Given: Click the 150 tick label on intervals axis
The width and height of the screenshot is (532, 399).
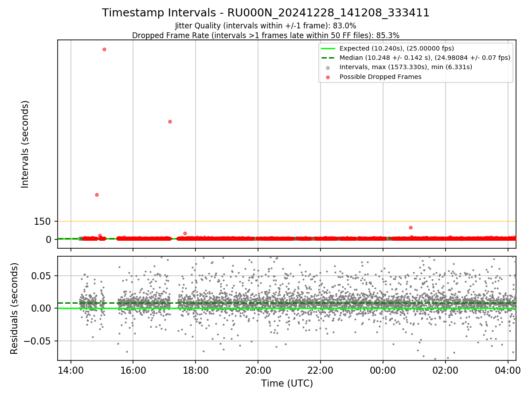Looking at the screenshot, I should click(x=43, y=221).
